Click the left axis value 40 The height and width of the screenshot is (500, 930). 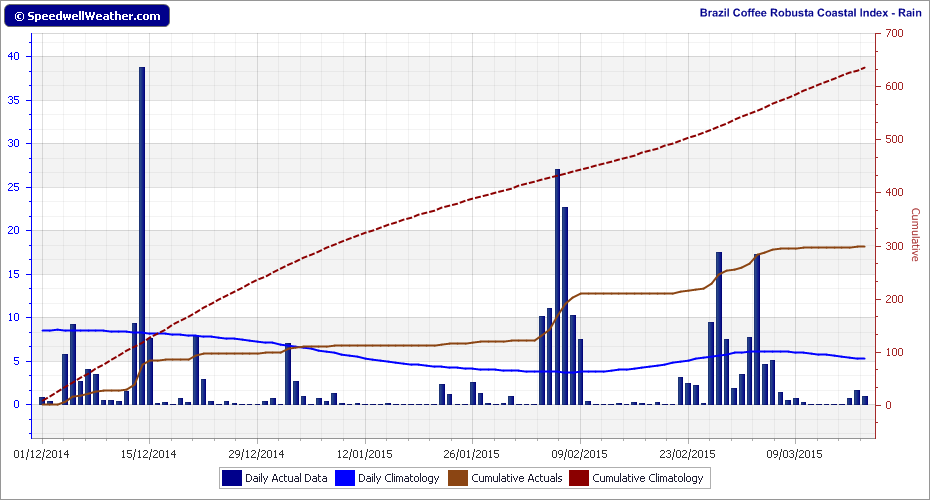(x=14, y=56)
